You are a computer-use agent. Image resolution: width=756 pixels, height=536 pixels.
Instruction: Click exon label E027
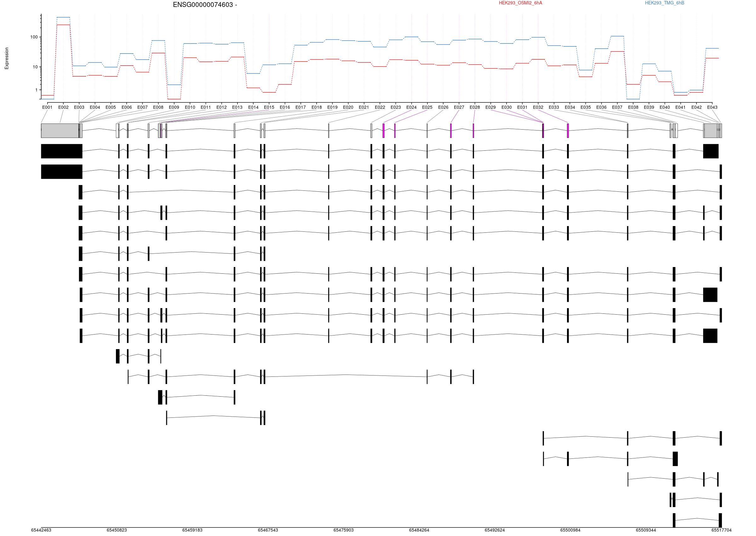point(459,107)
